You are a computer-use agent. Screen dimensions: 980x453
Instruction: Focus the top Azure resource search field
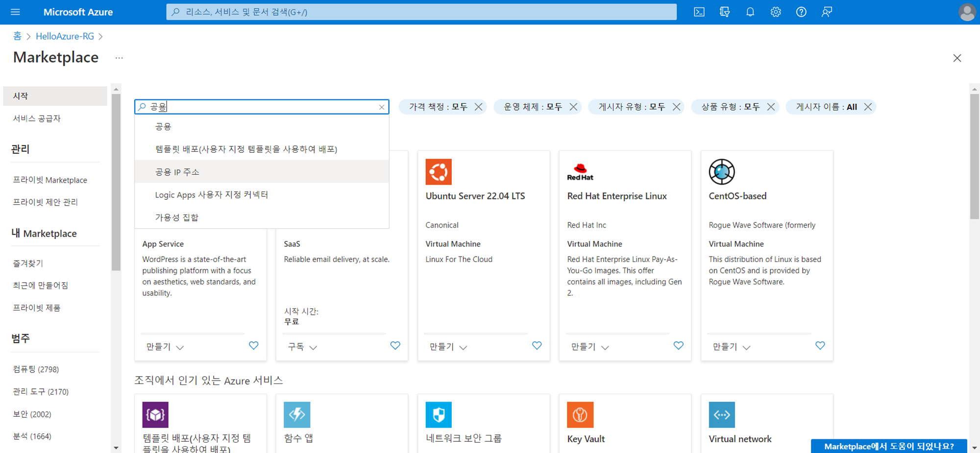(421, 12)
